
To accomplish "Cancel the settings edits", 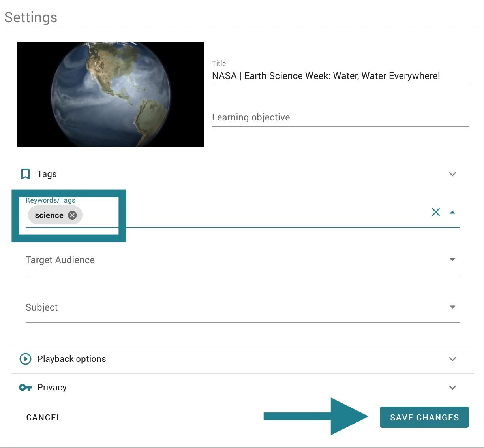I will click(x=44, y=418).
